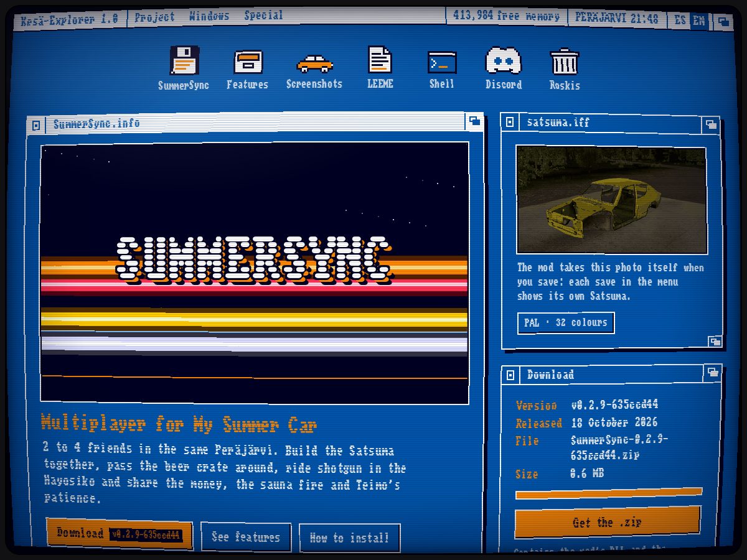Click the satsuma.iff window title
Image resolution: width=747 pixels, height=560 pixels.
[558, 122]
